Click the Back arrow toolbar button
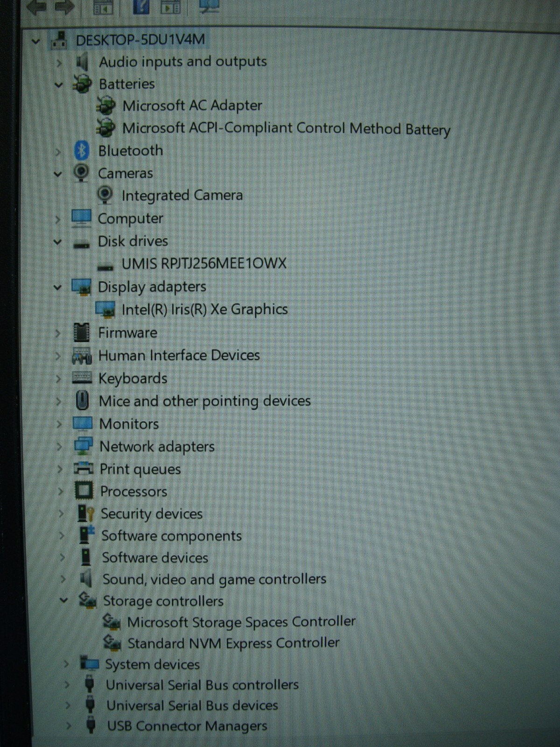 pyautogui.click(x=36, y=7)
